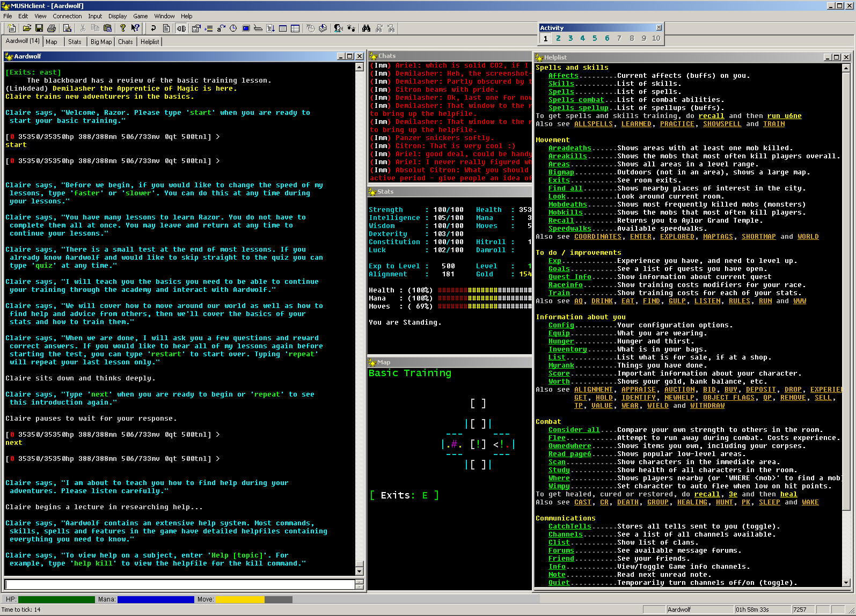Click the Print toolbar icon
The image size is (856, 616).
coord(52,28)
